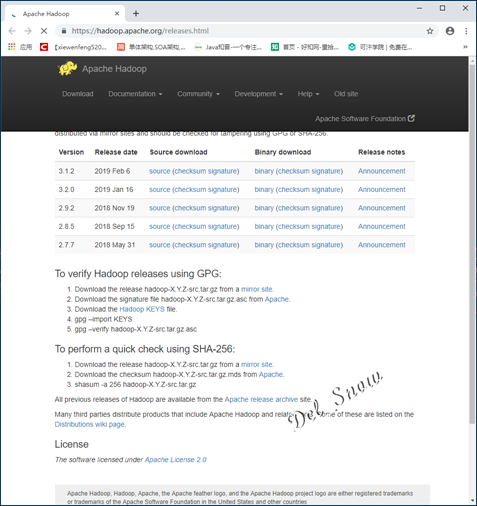Click the browser back arrow

12,31
